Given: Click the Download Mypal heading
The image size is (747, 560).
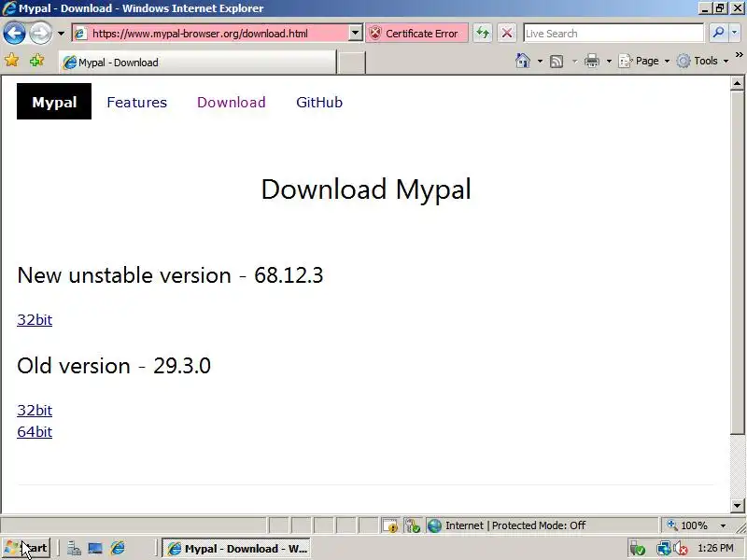Looking at the screenshot, I should pyautogui.click(x=366, y=189).
